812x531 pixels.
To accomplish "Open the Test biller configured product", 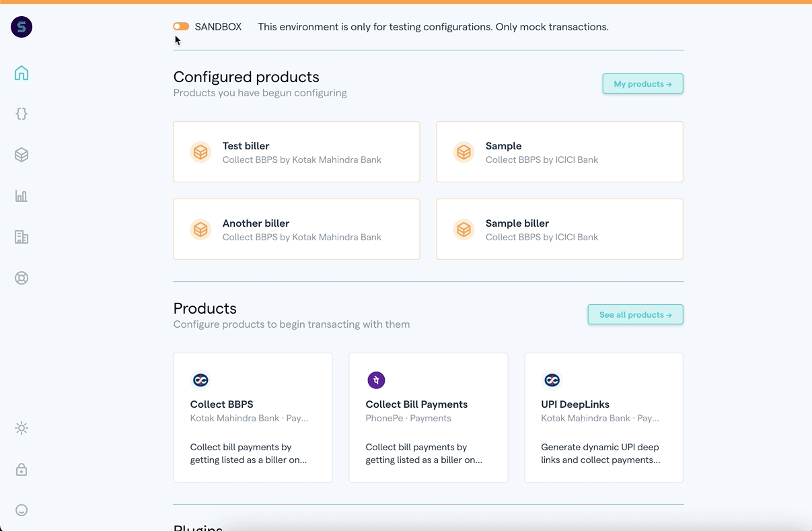I will [x=296, y=152].
